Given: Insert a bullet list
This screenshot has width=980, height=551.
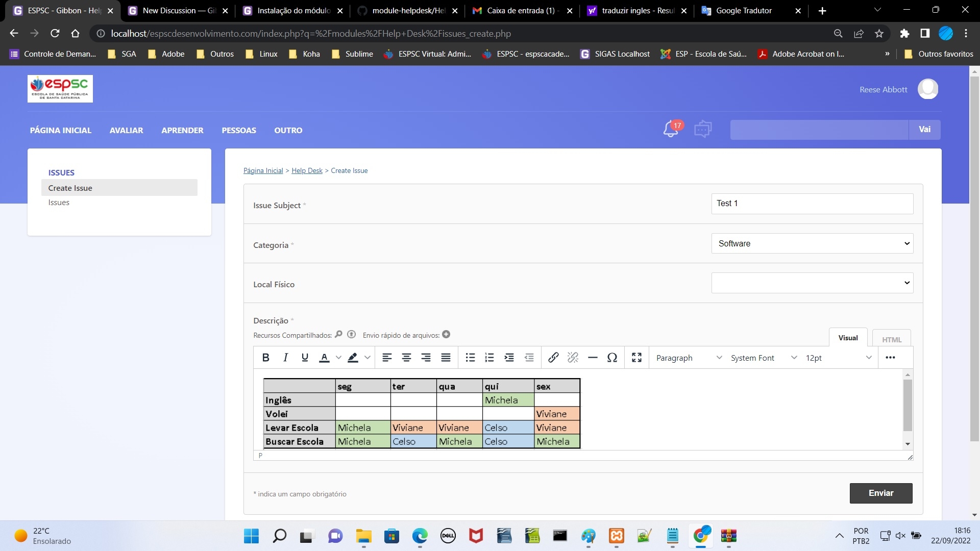Looking at the screenshot, I should (470, 358).
